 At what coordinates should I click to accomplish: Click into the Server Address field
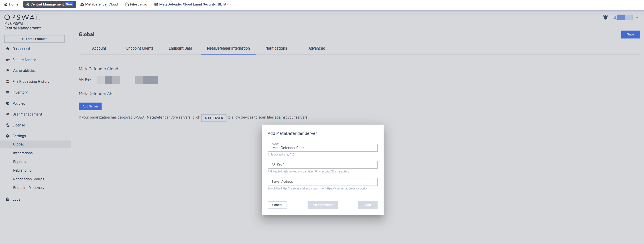coord(322,182)
